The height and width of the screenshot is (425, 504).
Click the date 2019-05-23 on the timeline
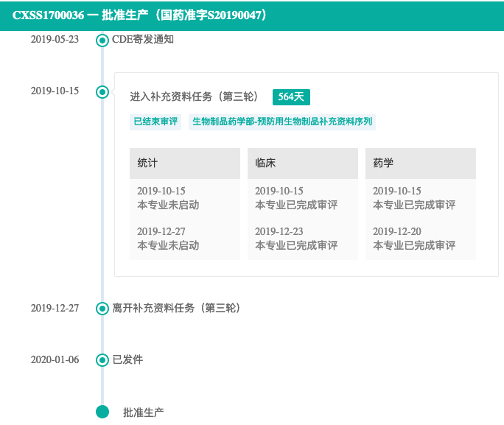(x=55, y=39)
